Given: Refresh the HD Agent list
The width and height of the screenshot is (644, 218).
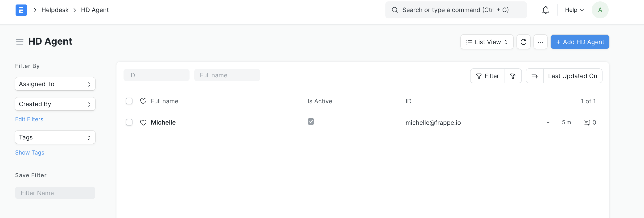Looking at the screenshot, I should point(524,42).
